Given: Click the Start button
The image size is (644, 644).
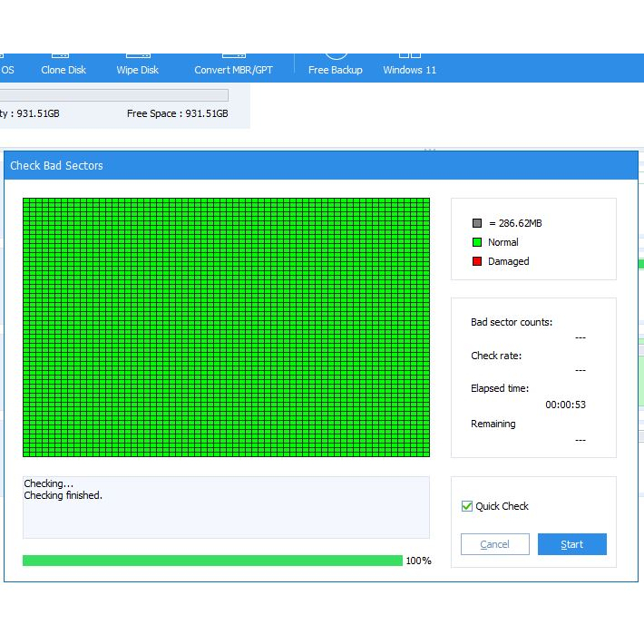Looking at the screenshot, I should (x=572, y=544).
